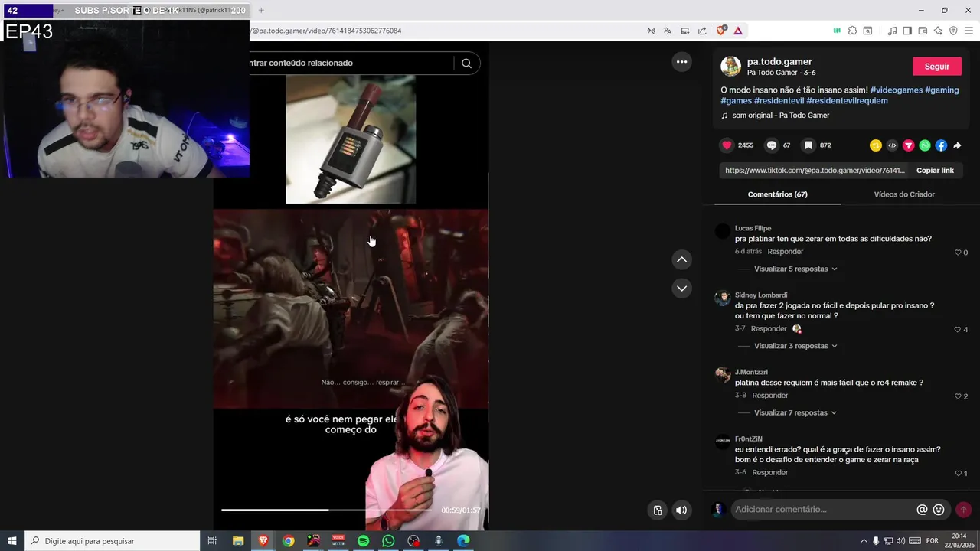Open Brave Wallet icon in toolbar
Image resolution: width=980 pixels, height=551 pixels.
point(923,31)
